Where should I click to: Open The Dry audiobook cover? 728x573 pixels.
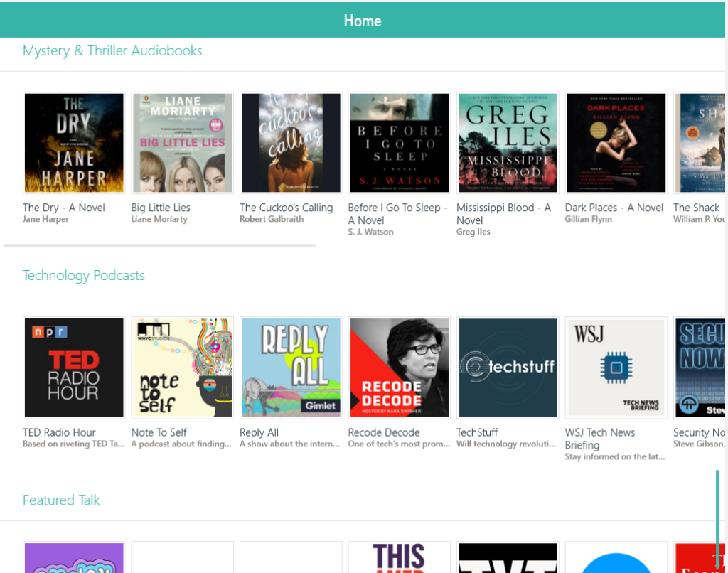click(74, 143)
